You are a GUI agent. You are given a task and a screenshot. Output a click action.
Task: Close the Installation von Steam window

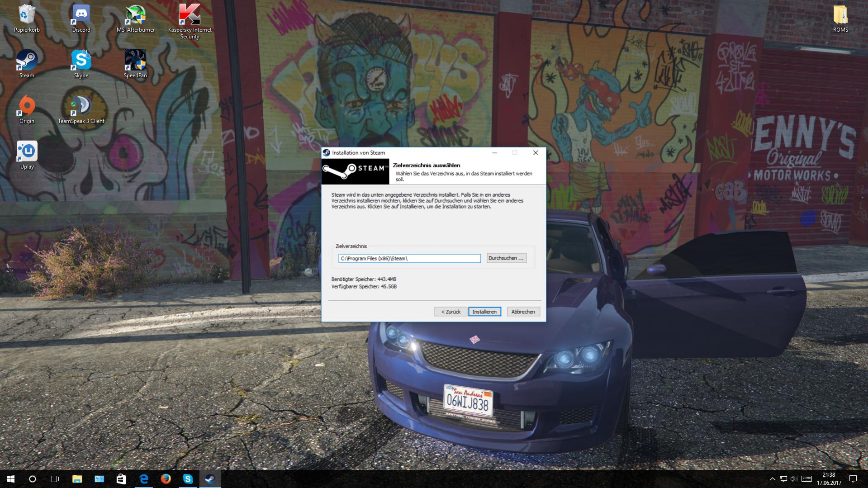[x=536, y=153]
